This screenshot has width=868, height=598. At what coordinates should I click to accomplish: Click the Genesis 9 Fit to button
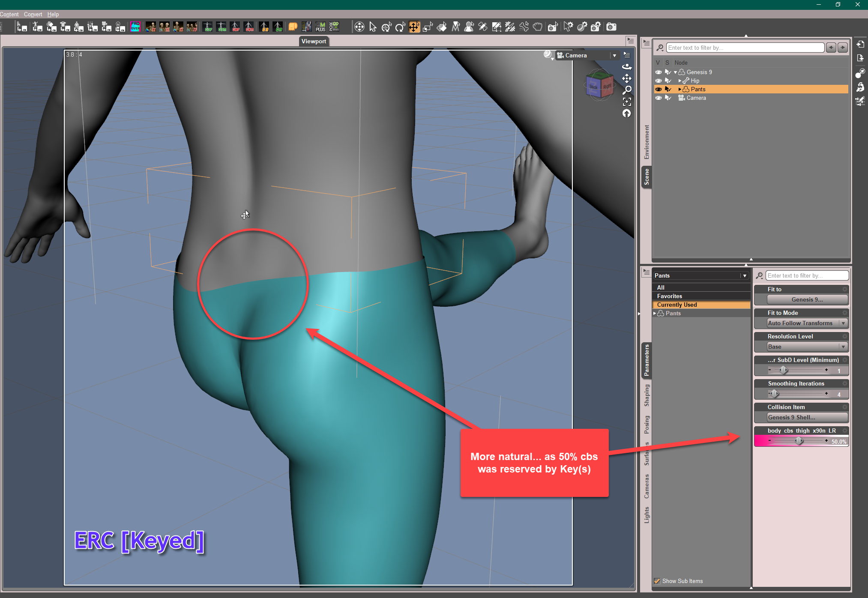(807, 299)
